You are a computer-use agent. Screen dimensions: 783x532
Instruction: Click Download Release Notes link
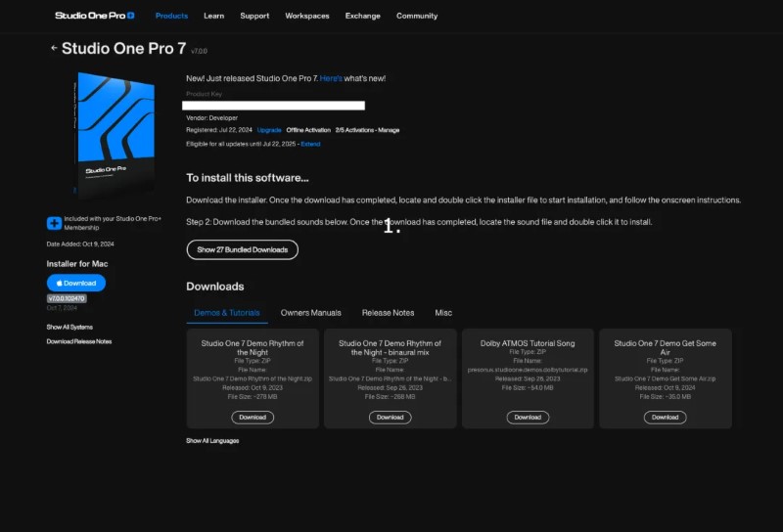click(x=79, y=342)
